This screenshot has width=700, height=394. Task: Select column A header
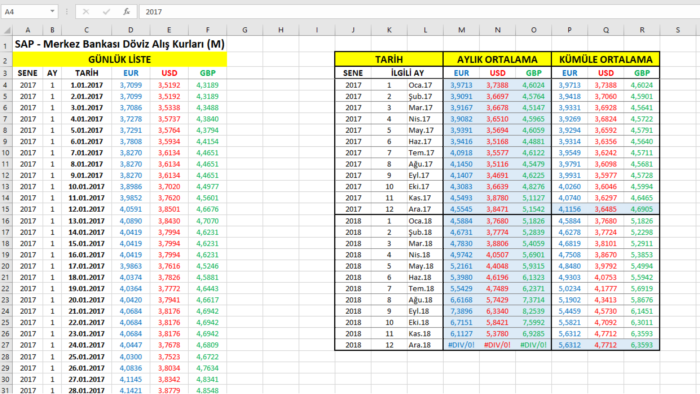tap(28, 30)
